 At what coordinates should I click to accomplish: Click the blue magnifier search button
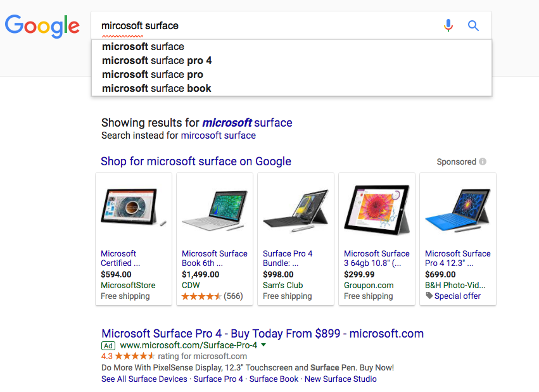point(473,25)
